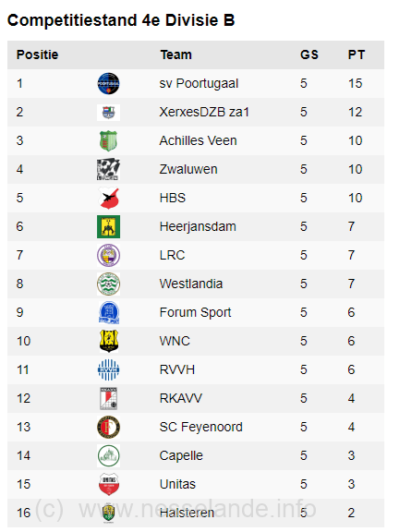Click the RVVH blue striped logo

[x=109, y=369]
